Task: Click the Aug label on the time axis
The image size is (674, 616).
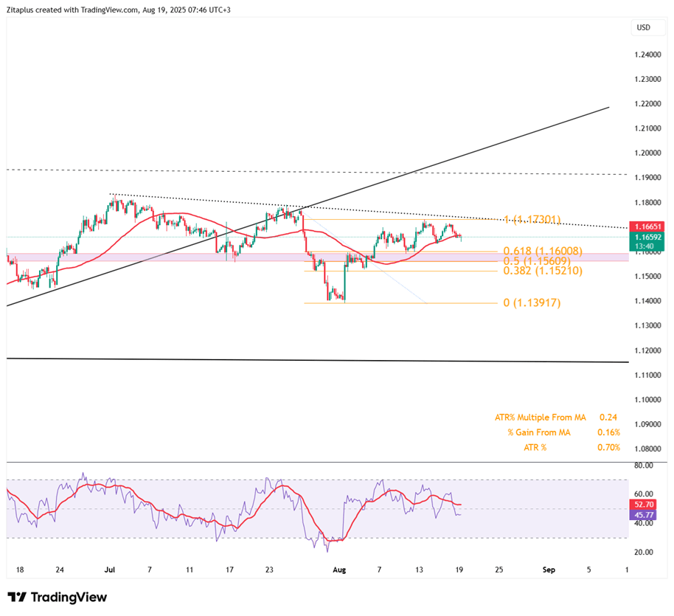Action: tap(339, 570)
